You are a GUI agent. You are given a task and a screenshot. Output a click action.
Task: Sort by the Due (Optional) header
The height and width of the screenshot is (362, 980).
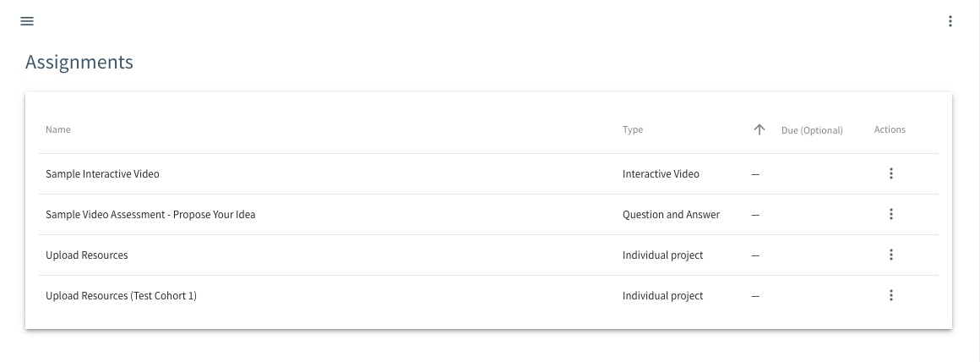click(812, 130)
